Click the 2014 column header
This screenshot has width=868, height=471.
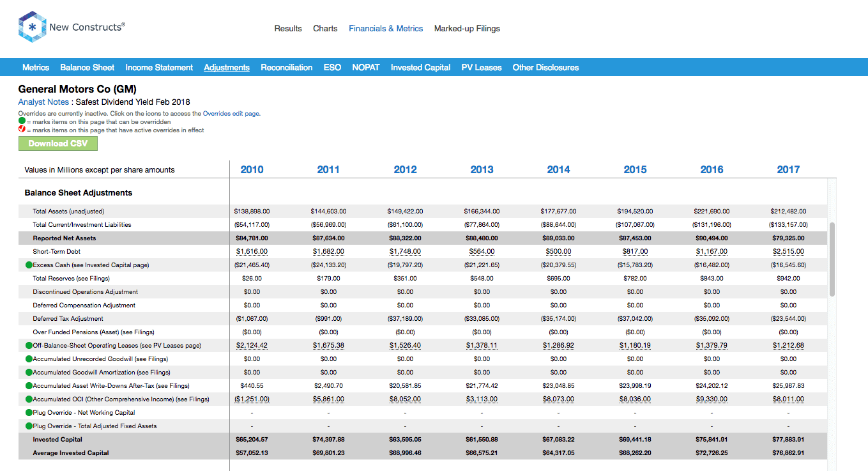tap(558, 169)
